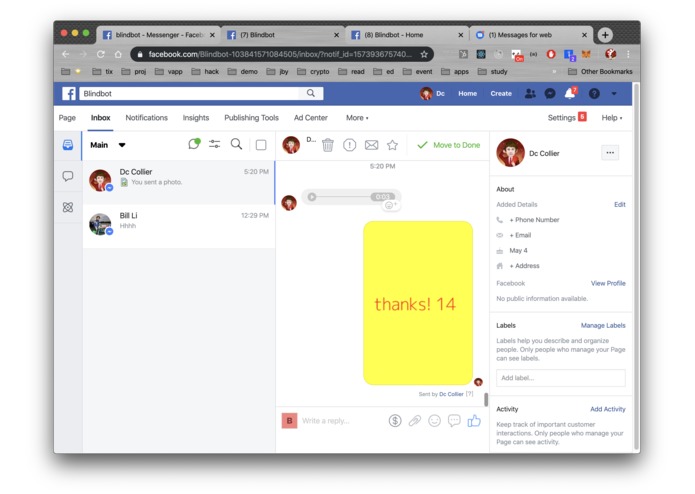Open the emoji picker
The image size is (695, 494).
coord(434,420)
